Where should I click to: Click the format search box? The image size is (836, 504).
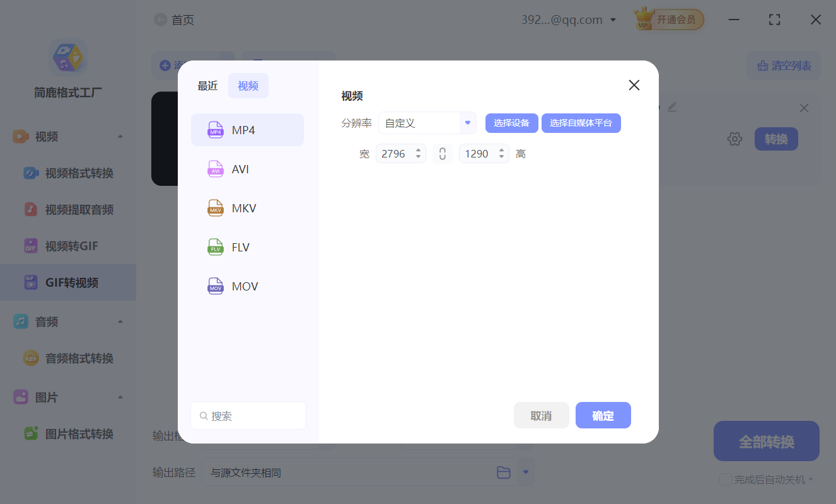pyautogui.click(x=248, y=415)
